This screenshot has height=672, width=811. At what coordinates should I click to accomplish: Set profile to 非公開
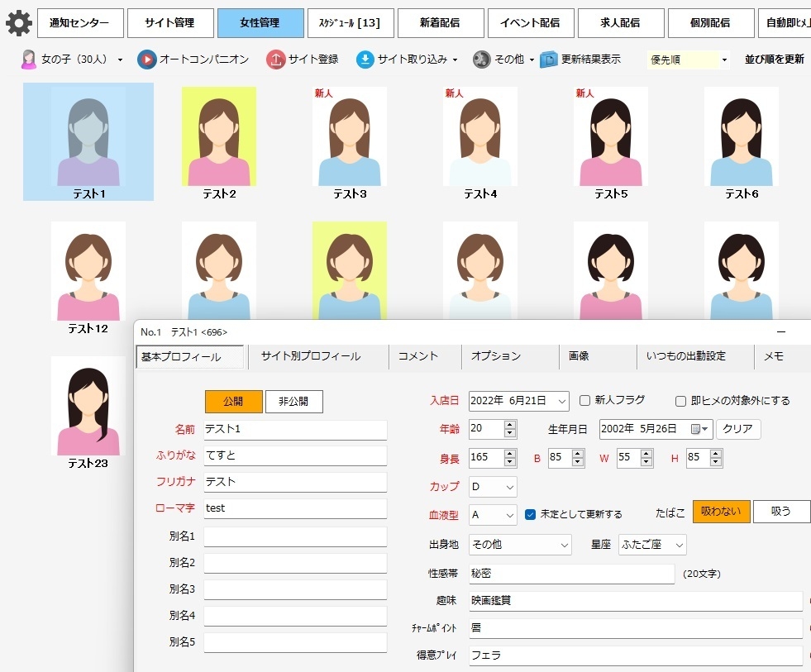coord(293,402)
